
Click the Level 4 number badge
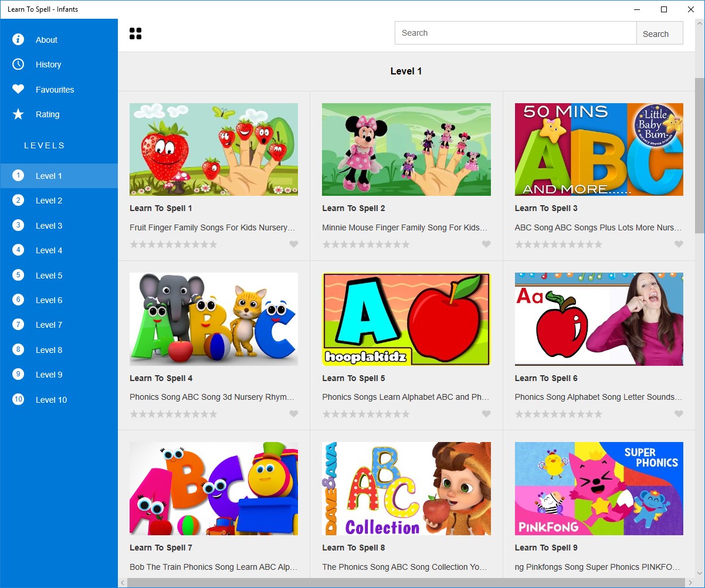pos(18,250)
